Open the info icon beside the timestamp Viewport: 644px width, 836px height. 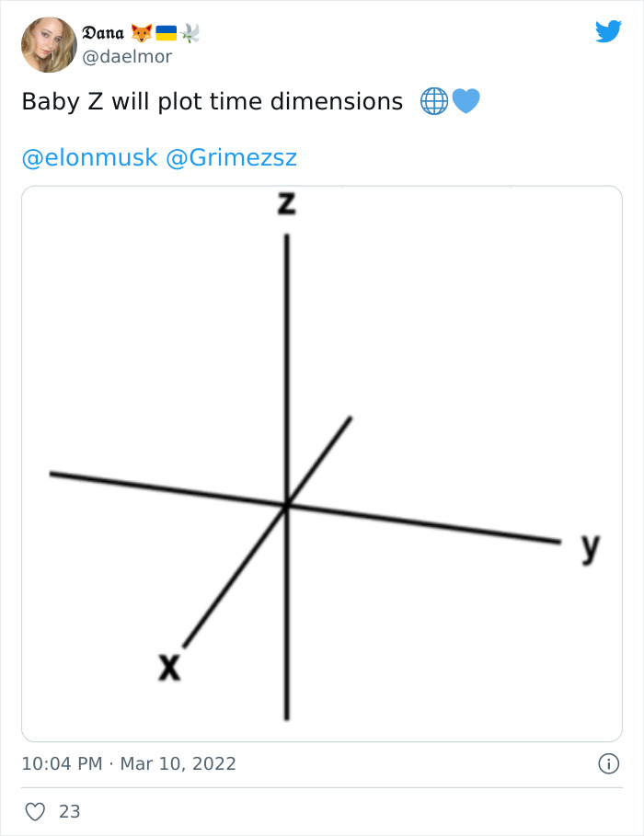(609, 764)
